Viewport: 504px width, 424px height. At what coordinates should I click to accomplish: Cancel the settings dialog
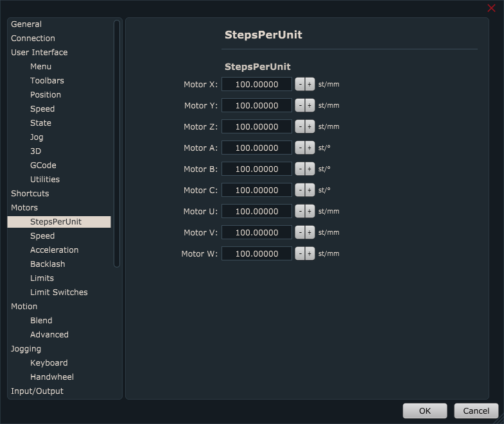click(476, 411)
